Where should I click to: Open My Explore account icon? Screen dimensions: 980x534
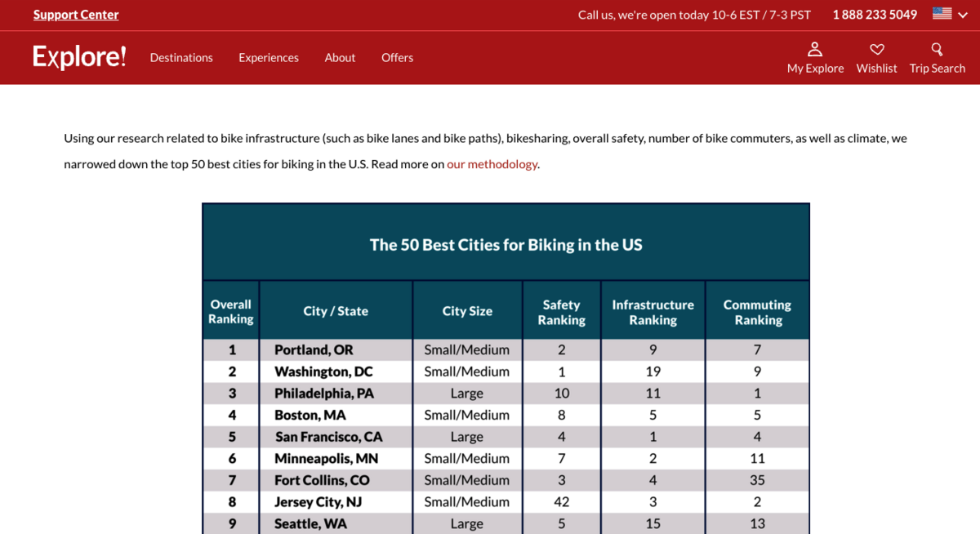pyautogui.click(x=815, y=50)
